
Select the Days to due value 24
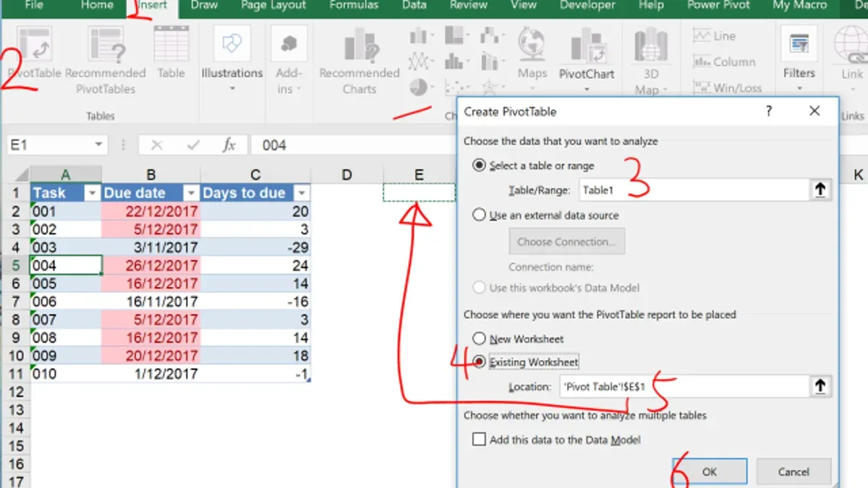(x=256, y=265)
